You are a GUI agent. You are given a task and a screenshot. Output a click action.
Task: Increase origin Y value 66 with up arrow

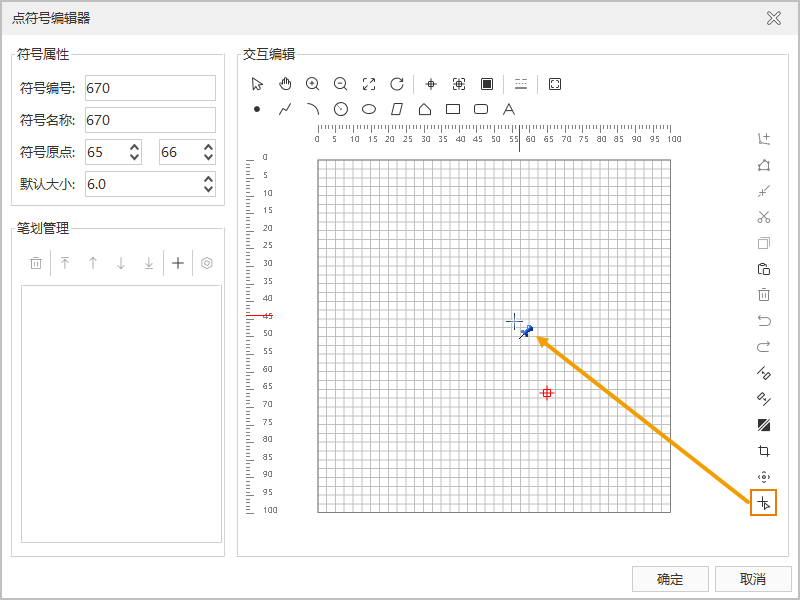point(208,147)
